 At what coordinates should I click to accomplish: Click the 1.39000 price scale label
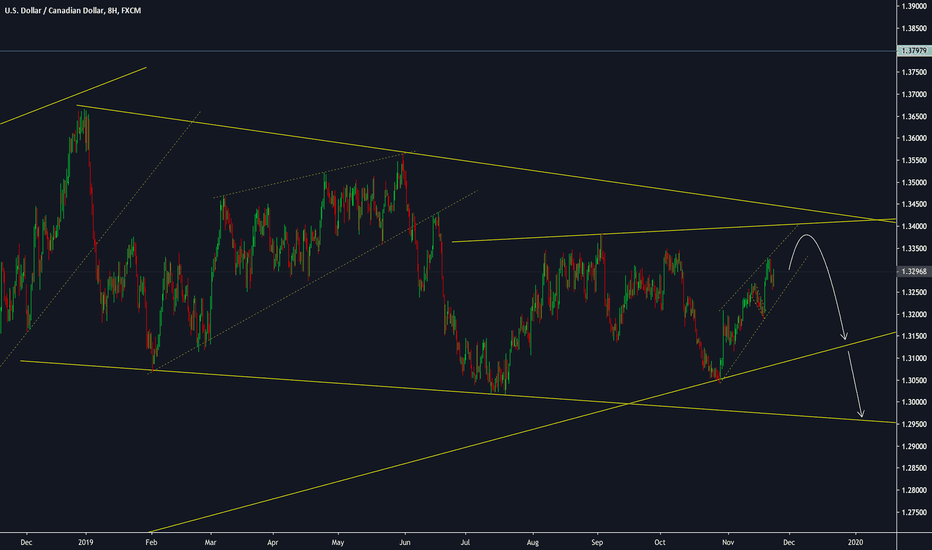(911, 7)
